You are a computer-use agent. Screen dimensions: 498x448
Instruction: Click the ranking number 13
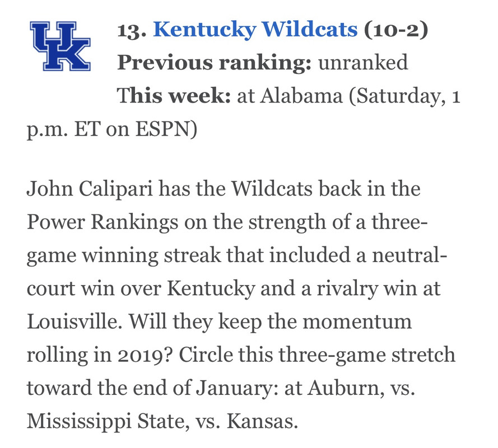coord(132,30)
